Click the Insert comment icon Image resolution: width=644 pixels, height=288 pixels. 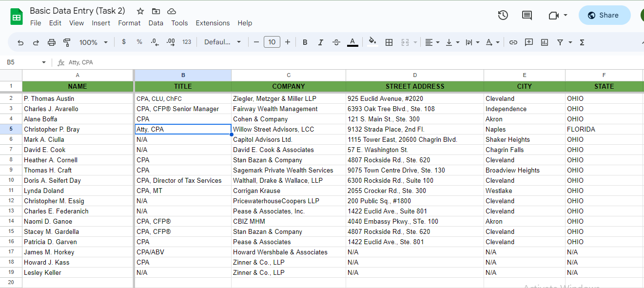pyautogui.click(x=529, y=42)
